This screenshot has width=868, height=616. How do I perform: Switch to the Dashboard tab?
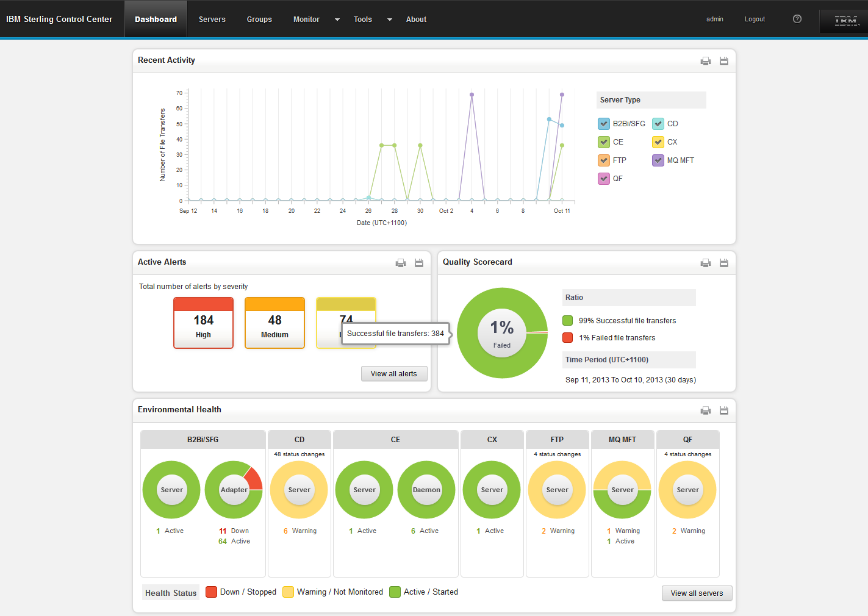pyautogui.click(x=156, y=20)
